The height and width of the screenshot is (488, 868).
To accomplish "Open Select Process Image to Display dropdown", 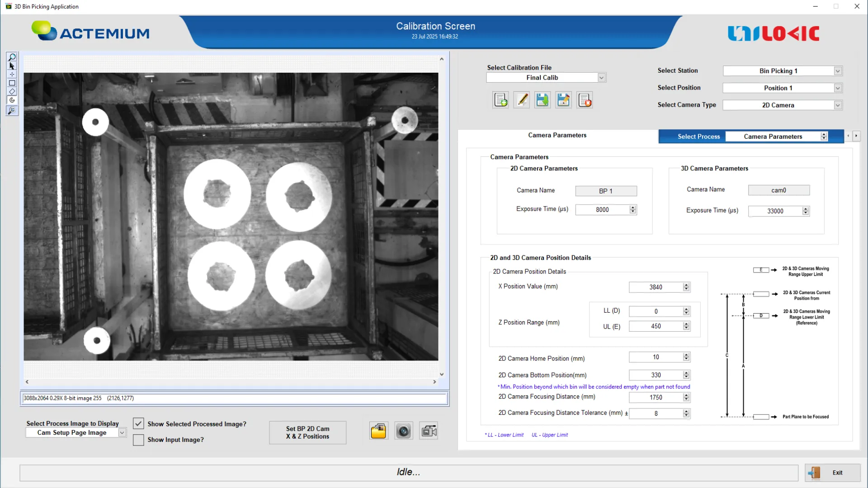I will point(122,433).
